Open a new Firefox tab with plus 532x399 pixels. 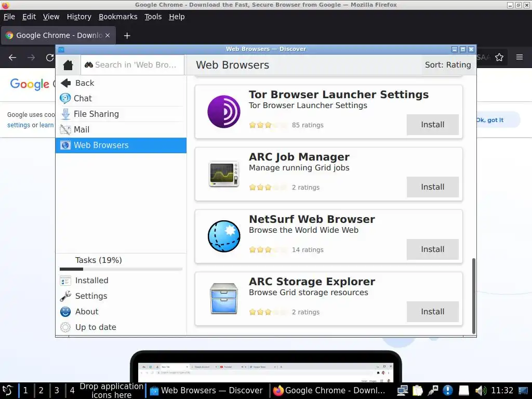(127, 36)
